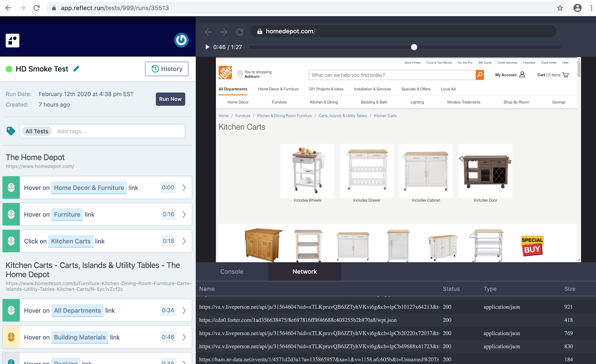Select the Includes Wheels cart thumbnail

307,171
